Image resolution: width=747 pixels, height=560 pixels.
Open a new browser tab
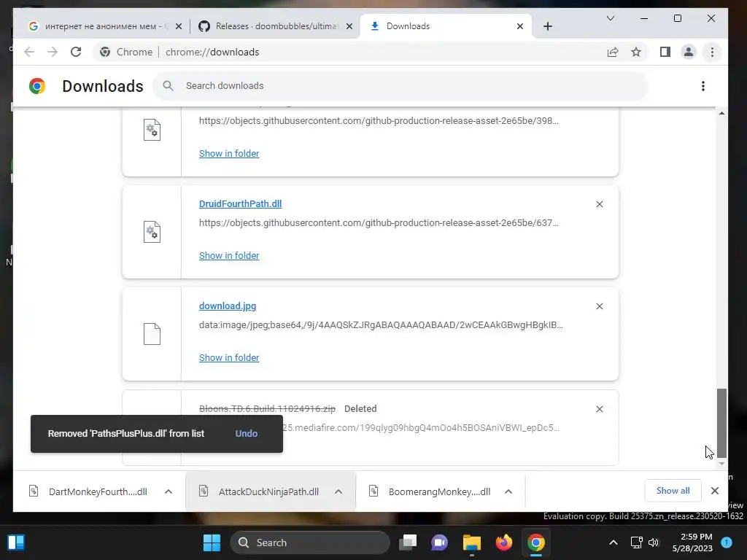click(x=548, y=26)
